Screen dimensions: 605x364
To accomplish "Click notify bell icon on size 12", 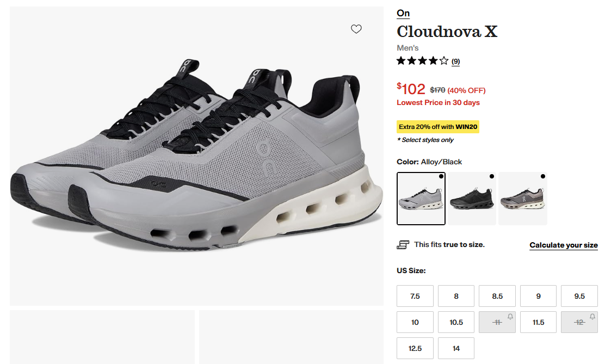I will [x=592, y=317].
